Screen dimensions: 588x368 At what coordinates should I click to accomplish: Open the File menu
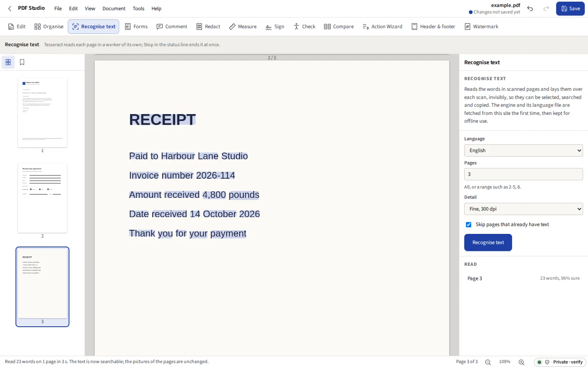58,9
